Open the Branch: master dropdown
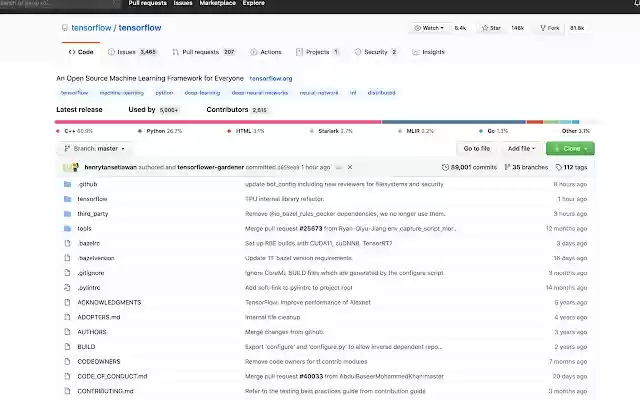Image resolution: width=640 pixels, height=400 pixels. 95,149
